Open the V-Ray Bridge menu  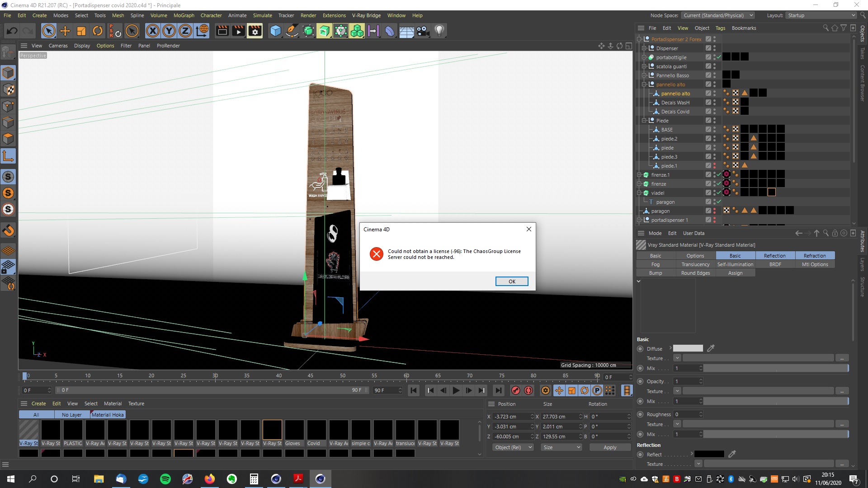click(366, 15)
